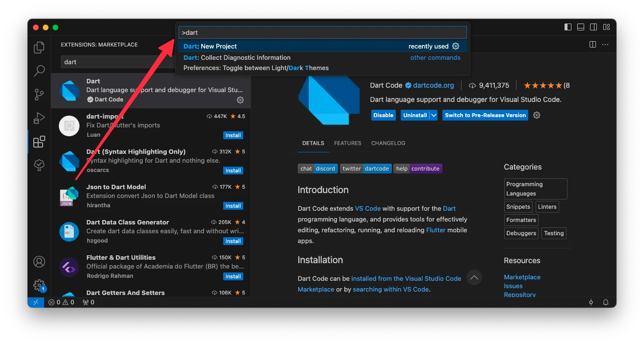Open the Testing tree icon in activity bar
This screenshot has width=644, height=344.
click(39, 165)
